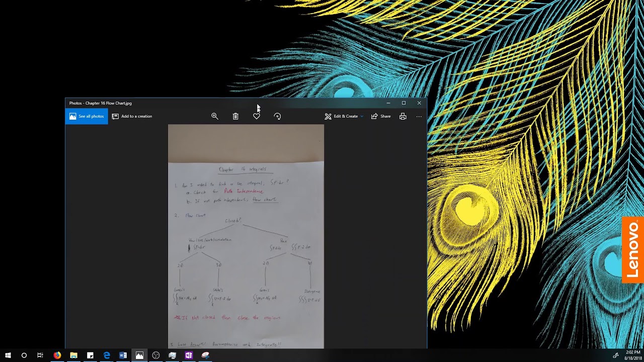Open Task View on the taskbar

(x=40, y=355)
